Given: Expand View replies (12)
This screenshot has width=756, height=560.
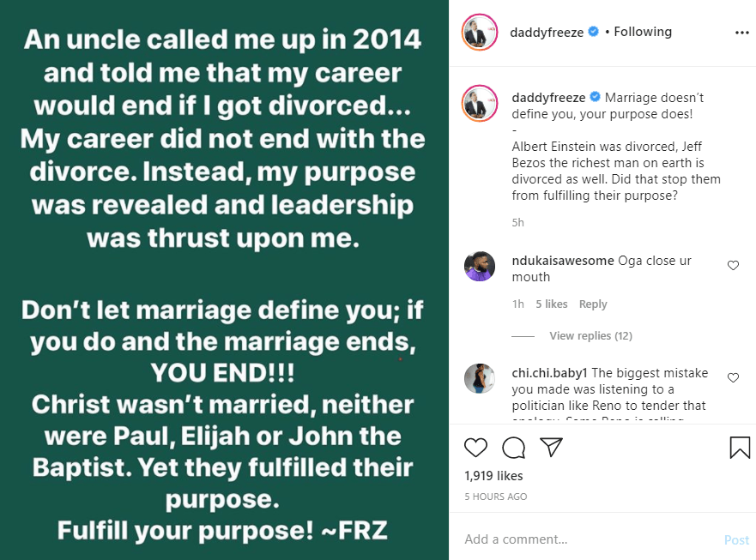Looking at the screenshot, I should point(591,335).
